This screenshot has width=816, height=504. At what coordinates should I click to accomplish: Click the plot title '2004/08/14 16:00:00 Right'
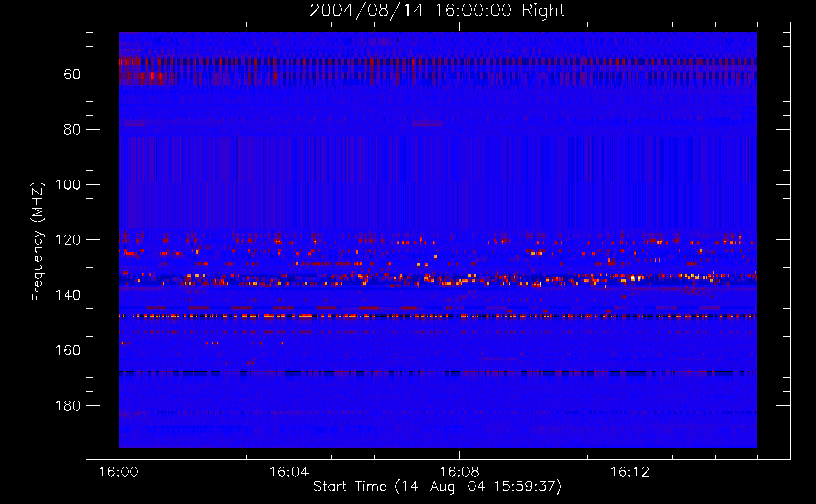(437, 10)
